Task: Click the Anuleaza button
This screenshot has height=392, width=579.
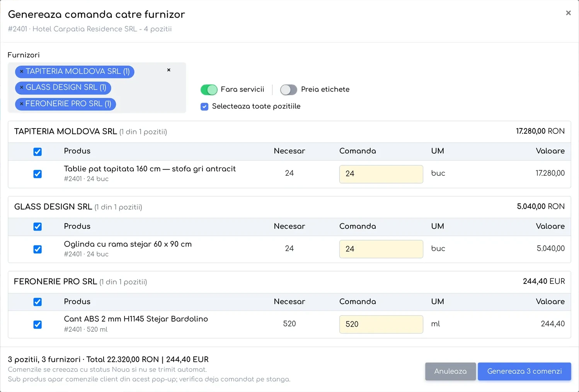Action: click(x=450, y=372)
